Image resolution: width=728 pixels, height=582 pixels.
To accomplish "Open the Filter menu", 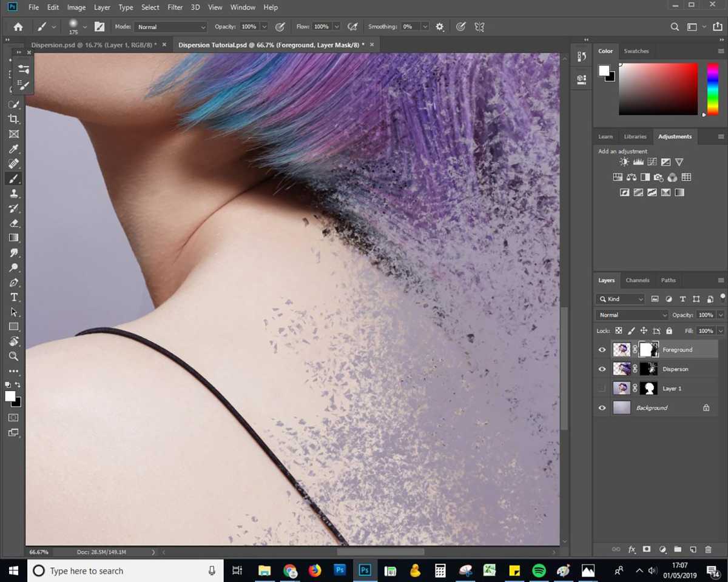I will pyautogui.click(x=175, y=7).
